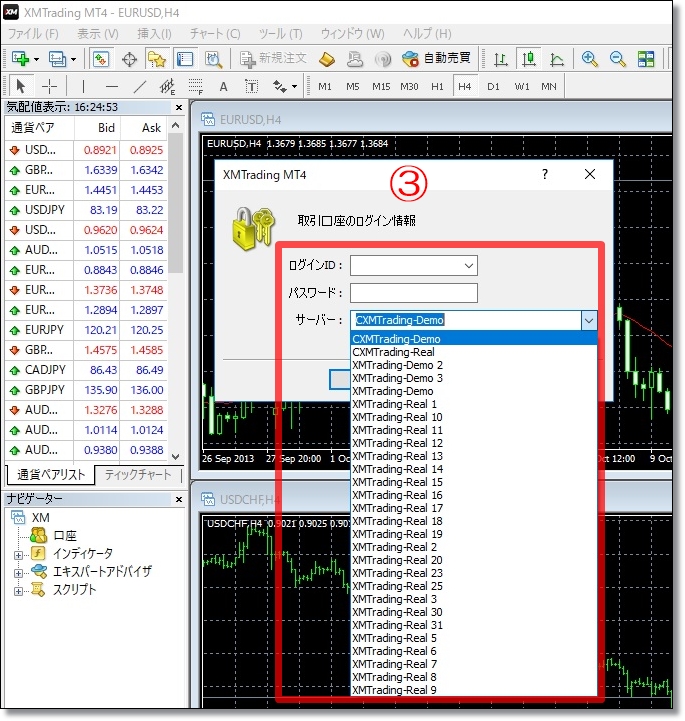The width and height of the screenshot is (685, 721).
Task: Select the USDJPY row in Market Watch
Action: click(x=86, y=210)
